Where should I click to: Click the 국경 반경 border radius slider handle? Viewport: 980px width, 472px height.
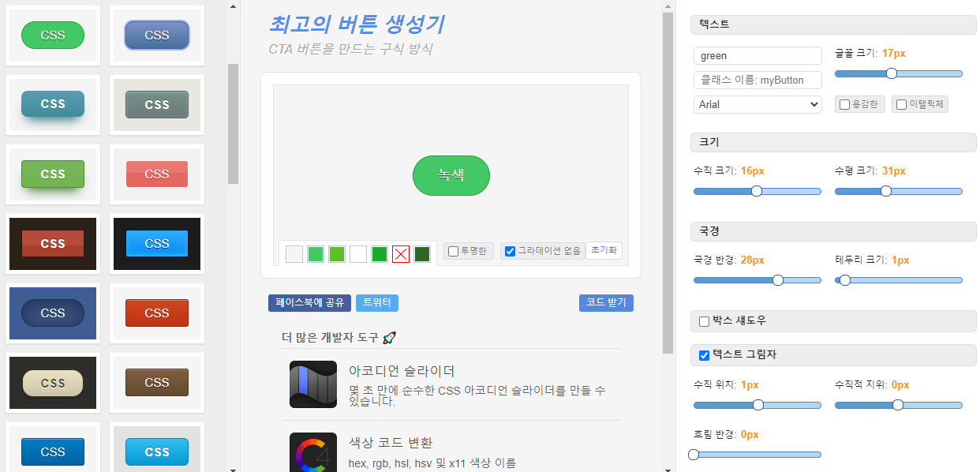[x=778, y=279]
